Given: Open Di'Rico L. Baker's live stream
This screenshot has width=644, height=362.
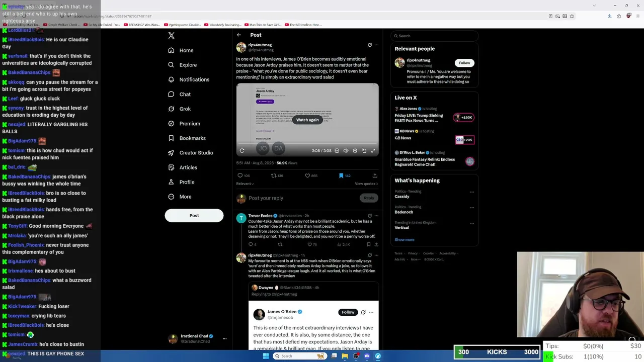Looking at the screenshot, I should pyautogui.click(x=434, y=158).
